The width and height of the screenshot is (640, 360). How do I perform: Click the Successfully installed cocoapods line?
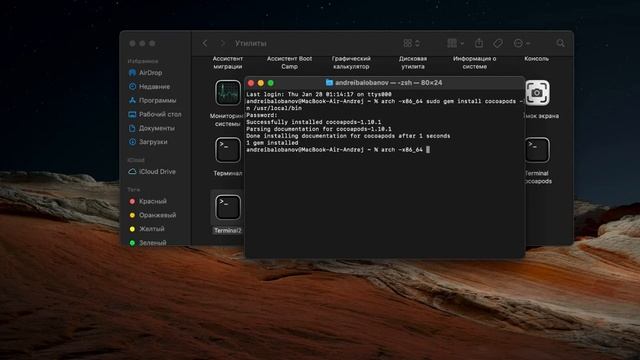pyautogui.click(x=313, y=122)
